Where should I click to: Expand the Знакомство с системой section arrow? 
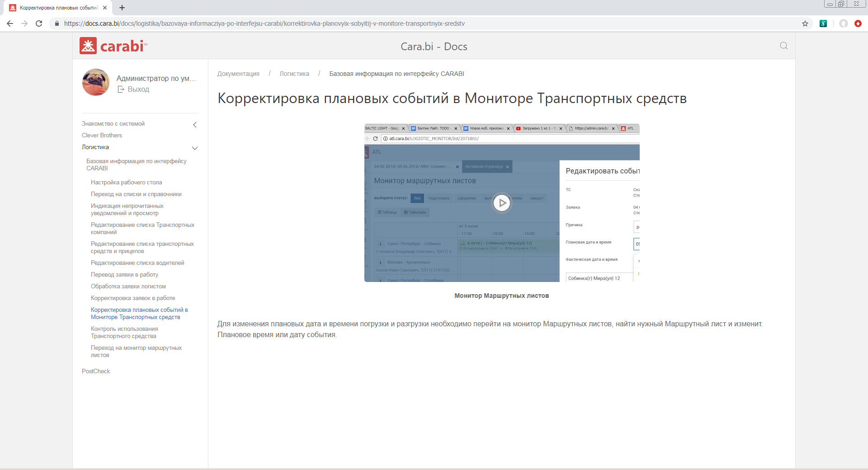(x=195, y=125)
